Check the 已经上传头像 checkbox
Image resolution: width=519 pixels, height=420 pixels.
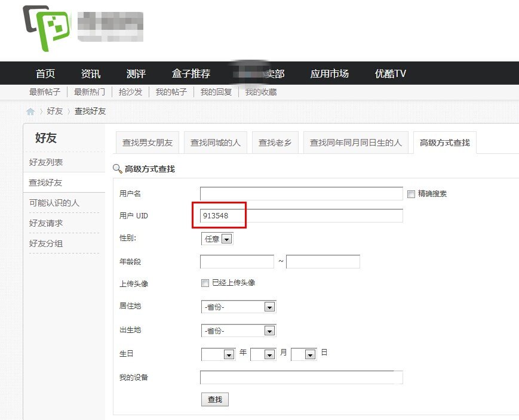205,283
